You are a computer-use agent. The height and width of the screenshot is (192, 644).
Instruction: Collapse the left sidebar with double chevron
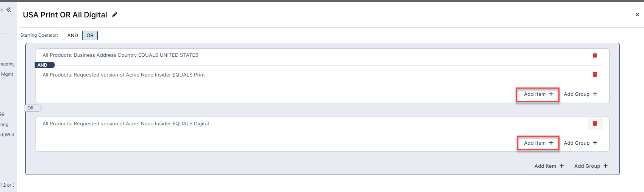tap(8, 10)
